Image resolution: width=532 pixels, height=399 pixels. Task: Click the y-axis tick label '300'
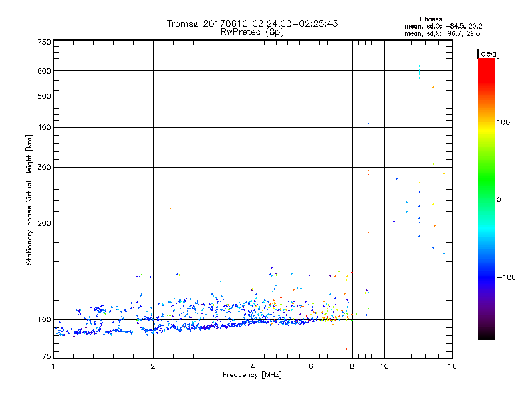(45, 168)
